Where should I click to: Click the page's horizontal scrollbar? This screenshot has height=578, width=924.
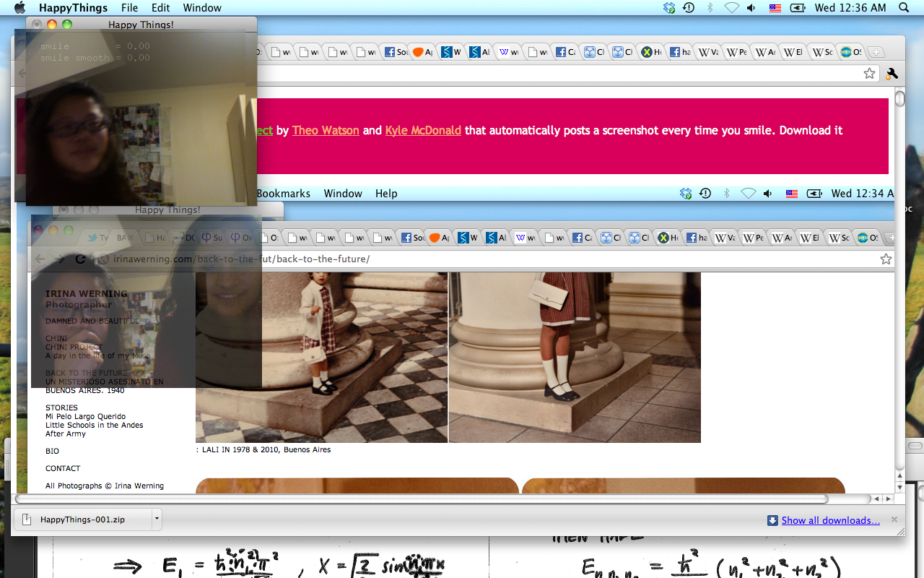(422, 499)
